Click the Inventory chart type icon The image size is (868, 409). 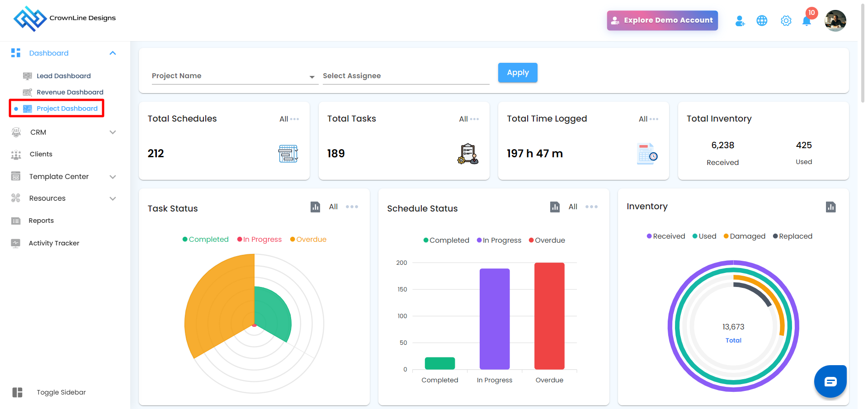pos(831,207)
